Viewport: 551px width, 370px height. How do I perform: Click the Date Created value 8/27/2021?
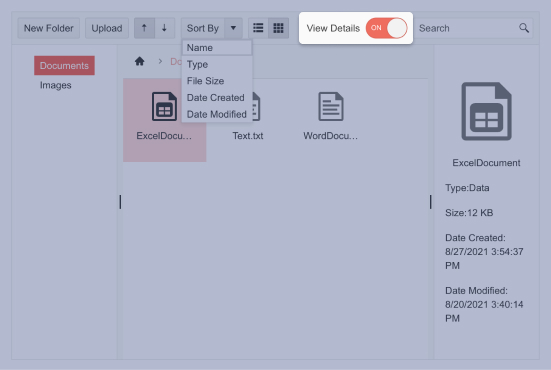(x=484, y=259)
